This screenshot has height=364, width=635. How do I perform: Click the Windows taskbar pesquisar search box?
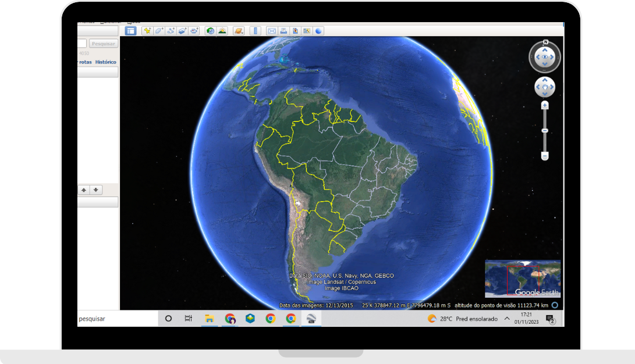coord(118,319)
